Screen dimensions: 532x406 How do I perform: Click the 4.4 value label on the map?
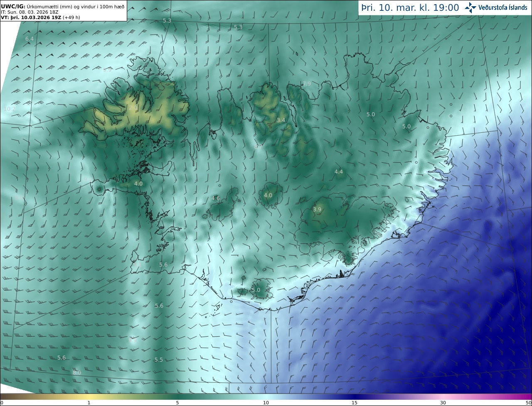tap(339, 171)
